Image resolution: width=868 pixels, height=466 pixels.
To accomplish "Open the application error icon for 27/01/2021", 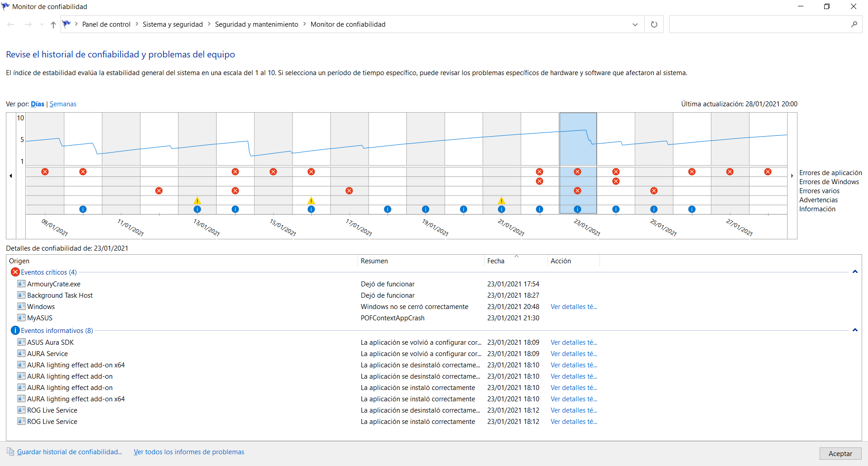I will point(730,172).
